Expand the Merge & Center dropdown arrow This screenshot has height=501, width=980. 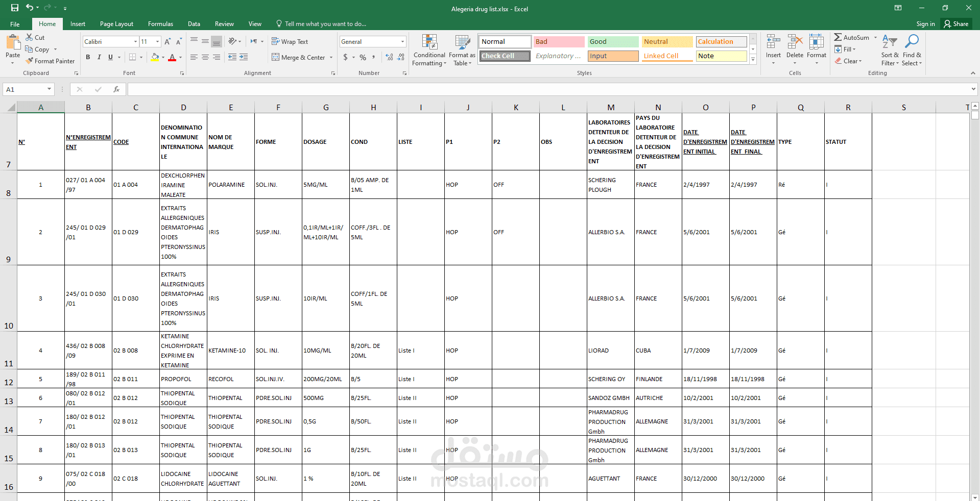pos(331,57)
